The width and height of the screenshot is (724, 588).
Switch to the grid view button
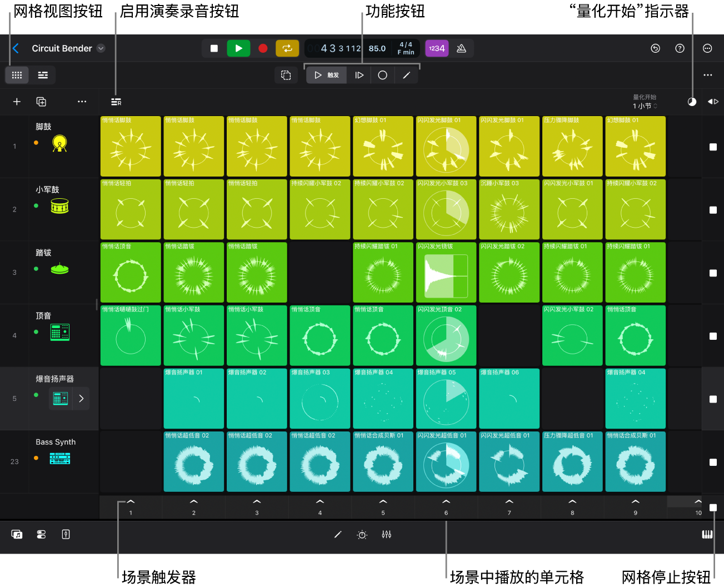coord(17,75)
